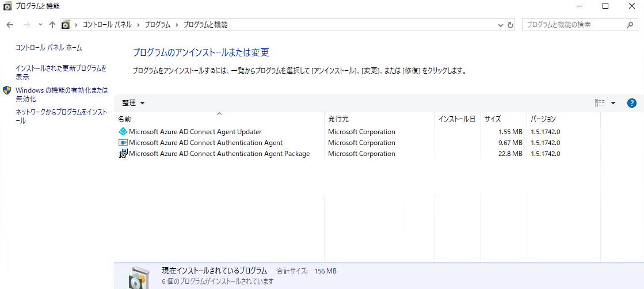The image size is (644, 289).
Task: Minimize the プログラムと機能 window
Action: (580, 6)
